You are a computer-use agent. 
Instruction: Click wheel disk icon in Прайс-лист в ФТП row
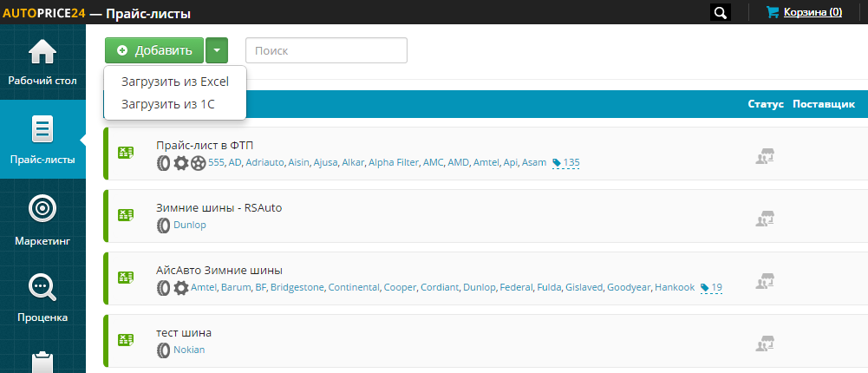[x=199, y=163]
